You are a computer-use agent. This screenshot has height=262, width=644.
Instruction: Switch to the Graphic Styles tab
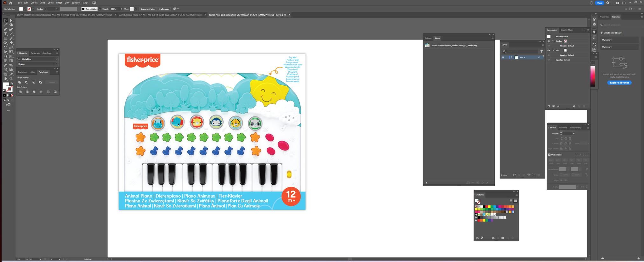[x=567, y=30]
